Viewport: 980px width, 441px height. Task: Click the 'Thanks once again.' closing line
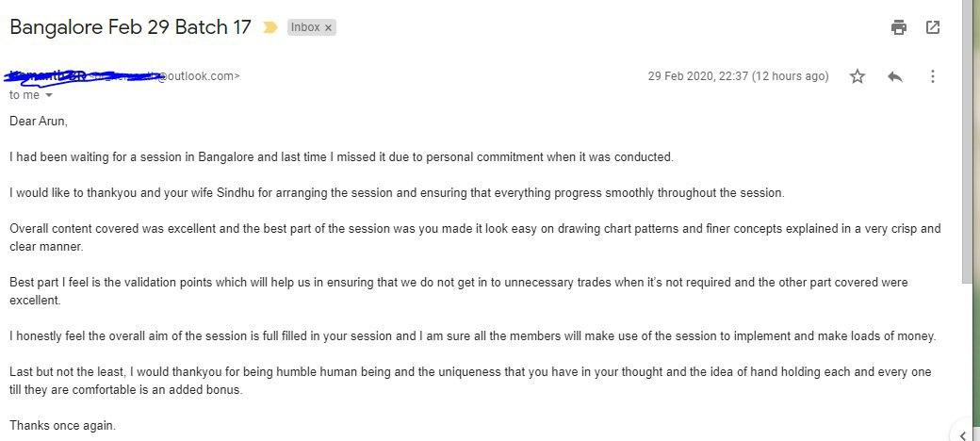click(62, 426)
